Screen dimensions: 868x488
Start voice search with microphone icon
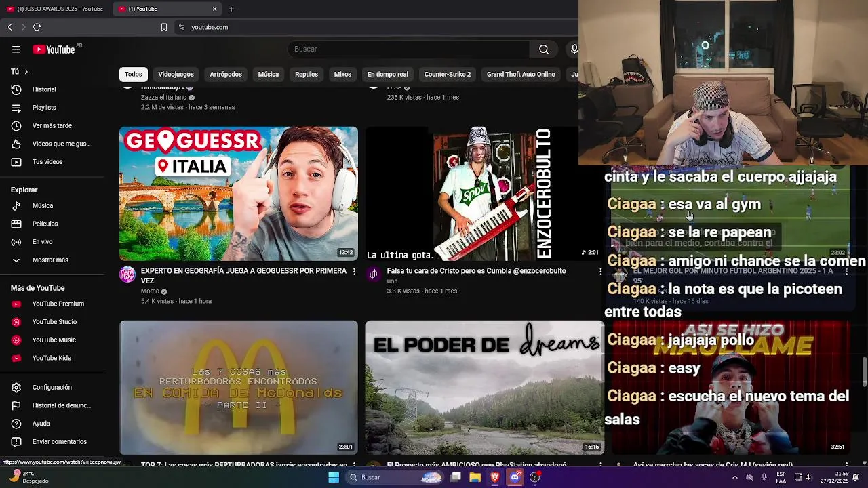pyautogui.click(x=574, y=49)
